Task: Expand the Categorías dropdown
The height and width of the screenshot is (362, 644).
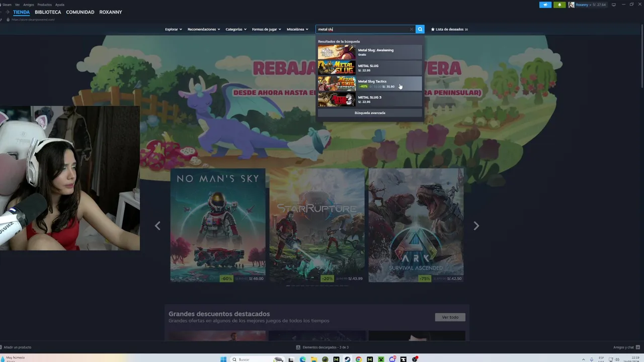Action: (236, 29)
